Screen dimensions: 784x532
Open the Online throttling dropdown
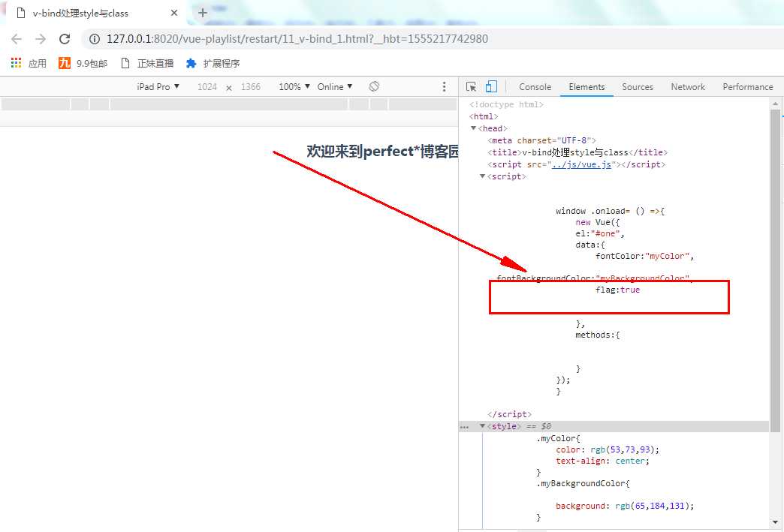[x=335, y=87]
